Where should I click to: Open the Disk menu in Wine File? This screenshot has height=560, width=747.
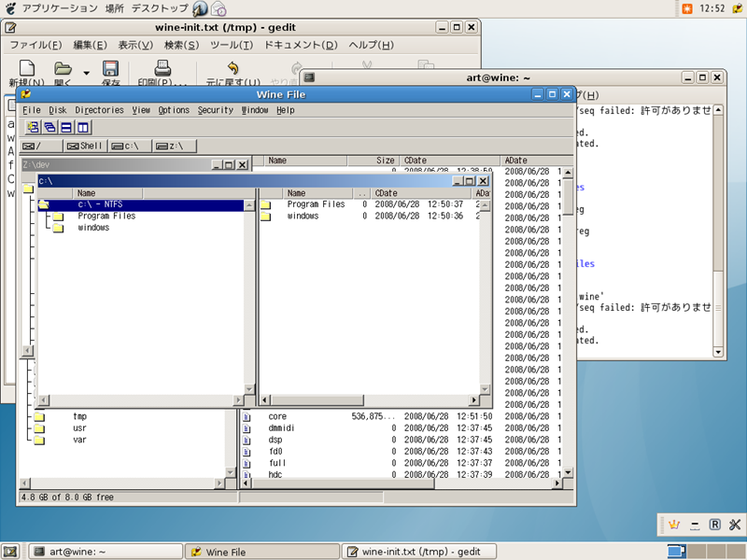point(58,110)
